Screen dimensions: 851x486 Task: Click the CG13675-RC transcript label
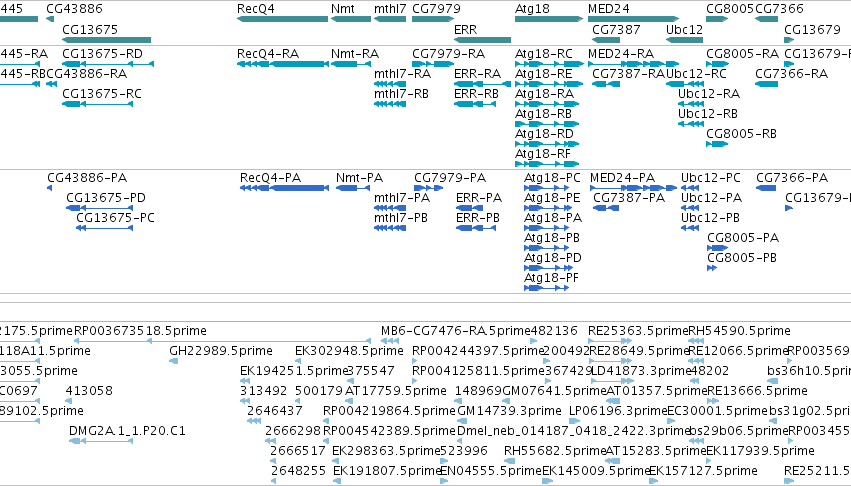pos(101,93)
